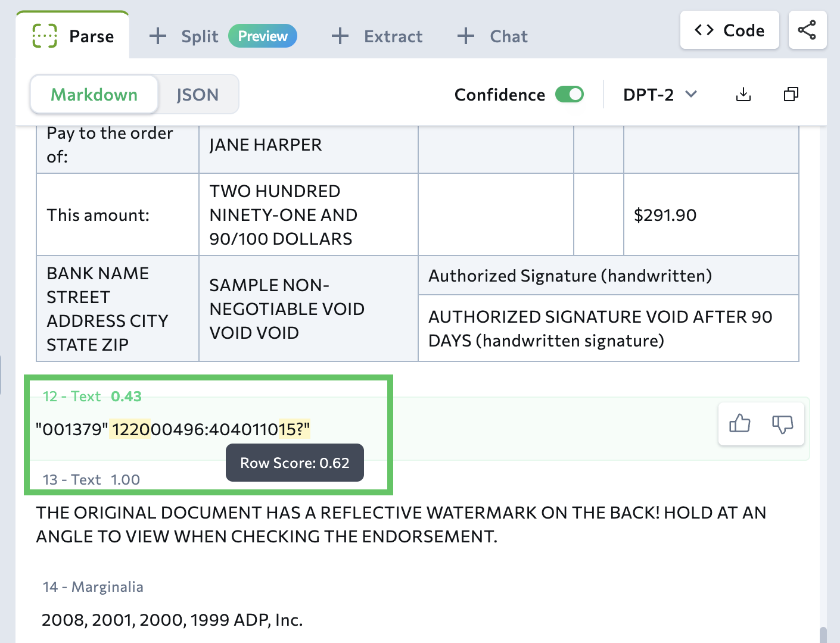Click "TWO HUNDRED NINETY-ONE AND 90/100 DOLLARS" cell
The height and width of the screenshot is (643, 840).
tap(309, 214)
